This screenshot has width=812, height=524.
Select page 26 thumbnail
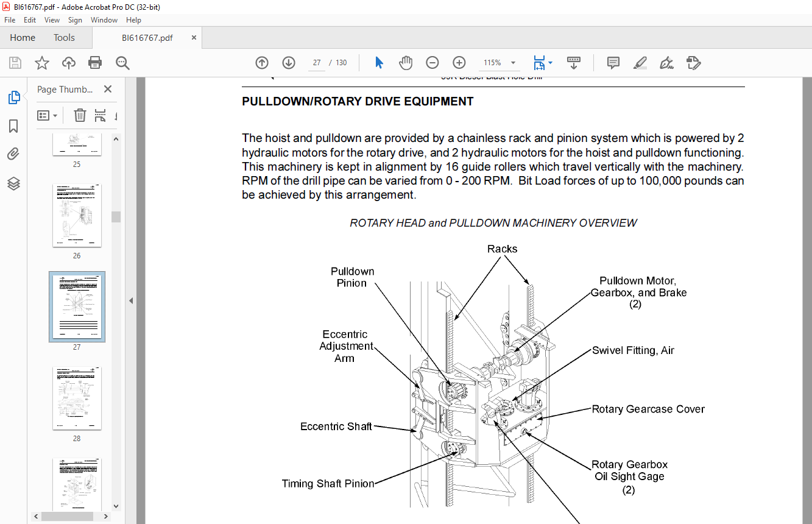click(77, 216)
